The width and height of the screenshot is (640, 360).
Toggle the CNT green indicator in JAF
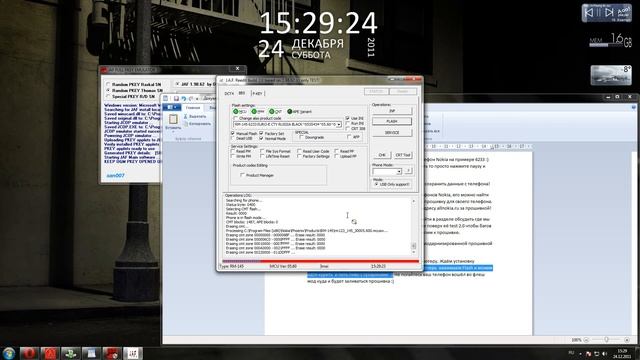click(271, 111)
